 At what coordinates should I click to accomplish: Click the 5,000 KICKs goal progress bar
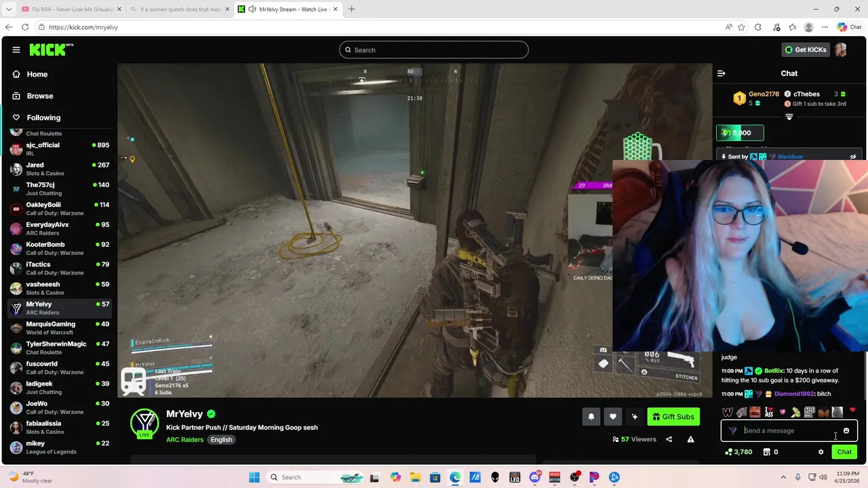tap(740, 133)
